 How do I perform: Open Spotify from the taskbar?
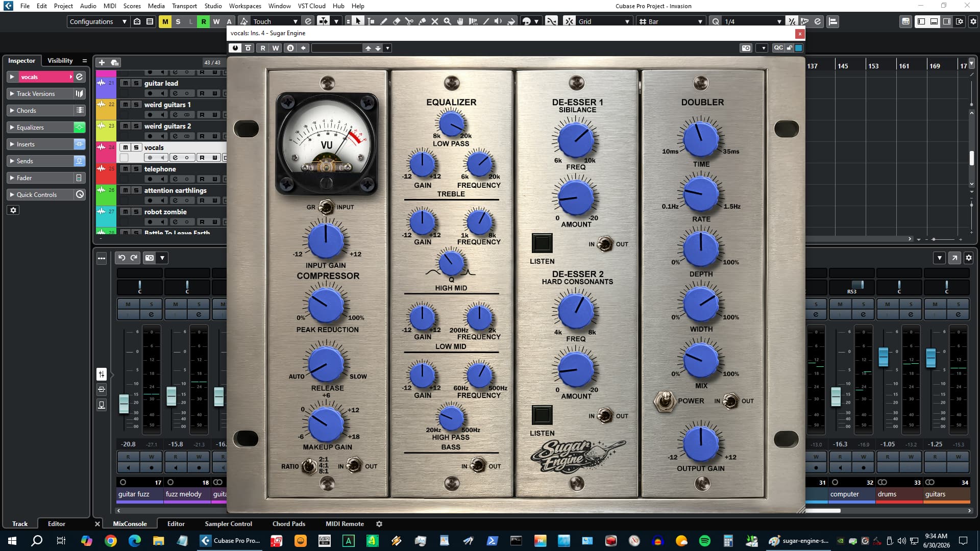704,541
